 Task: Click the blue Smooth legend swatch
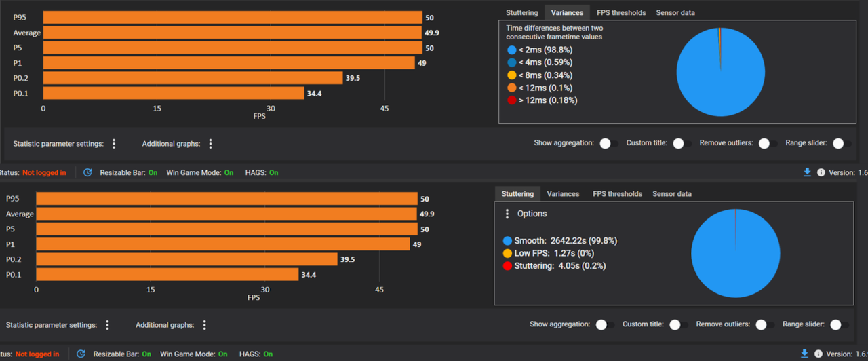507,241
